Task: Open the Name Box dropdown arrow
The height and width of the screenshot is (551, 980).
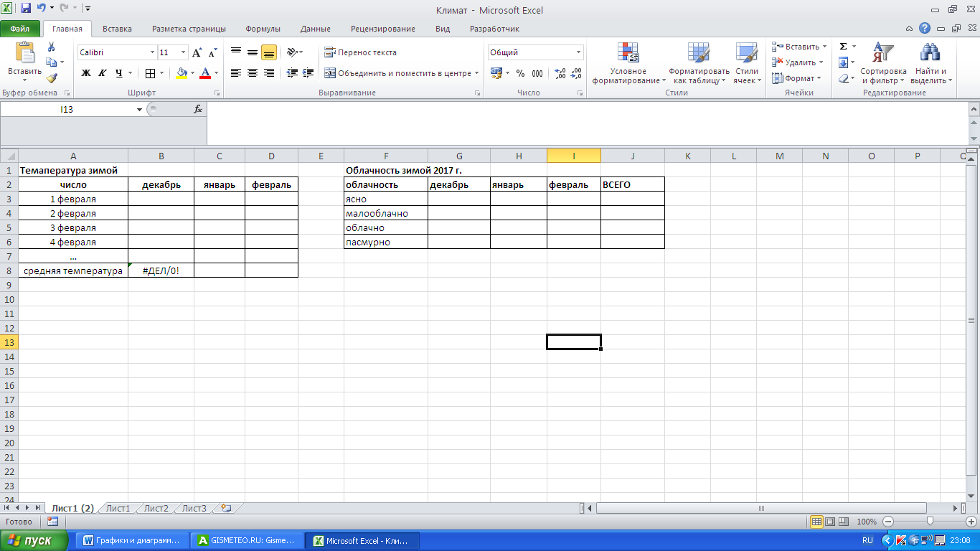Action: click(x=140, y=109)
